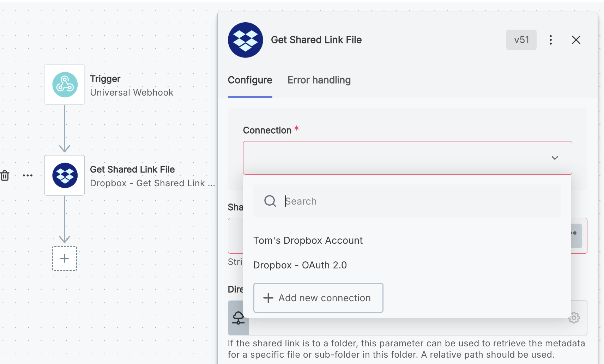The height and width of the screenshot is (364, 604).
Task: Open the three-dot menu beside v51
Action: point(550,40)
